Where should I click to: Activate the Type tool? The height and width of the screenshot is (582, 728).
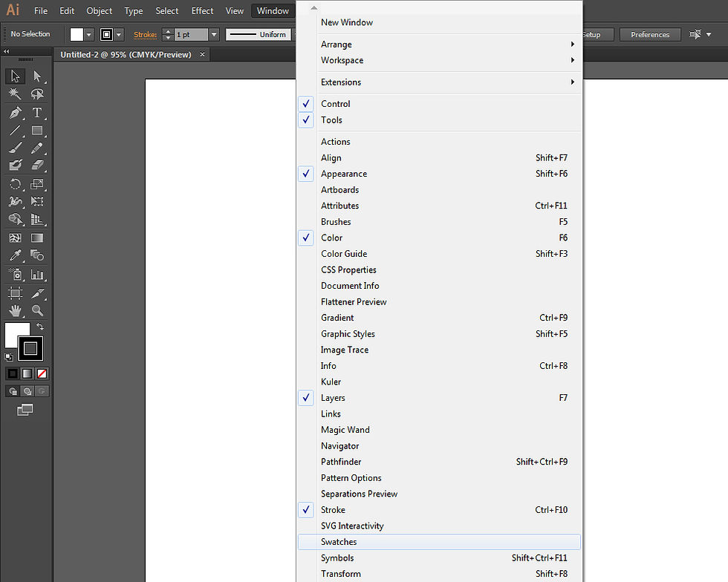pyautogui.click(x=37, y=112)
